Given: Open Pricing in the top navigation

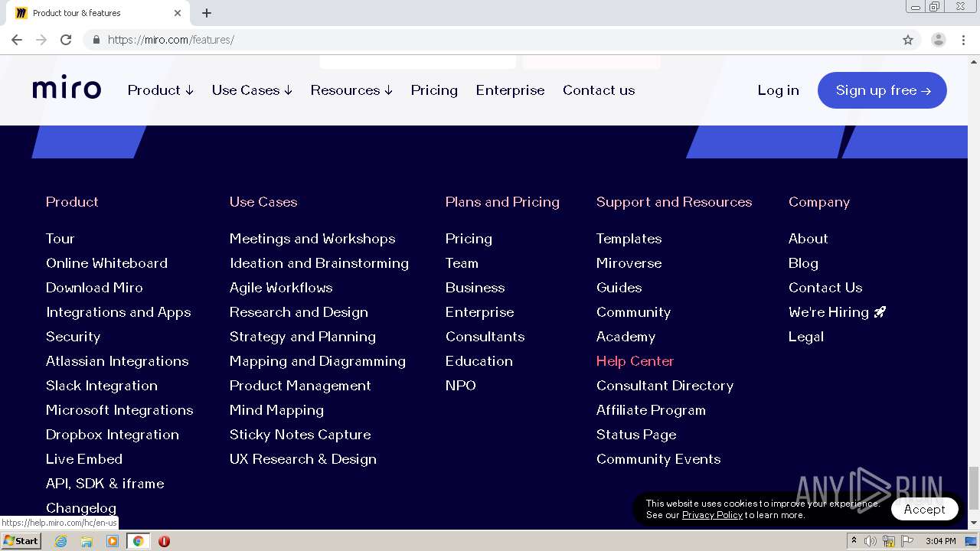Looking at the screenshot, I should [x=434, y=90].
